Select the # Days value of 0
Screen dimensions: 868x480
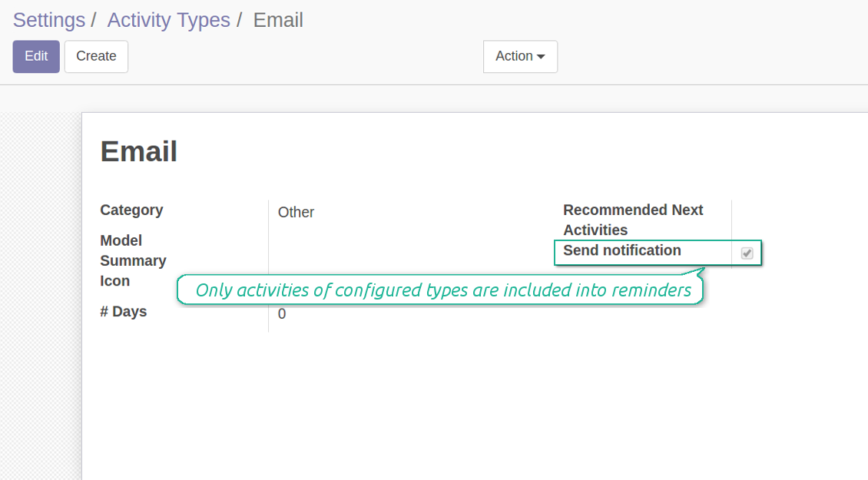[281, 313]
